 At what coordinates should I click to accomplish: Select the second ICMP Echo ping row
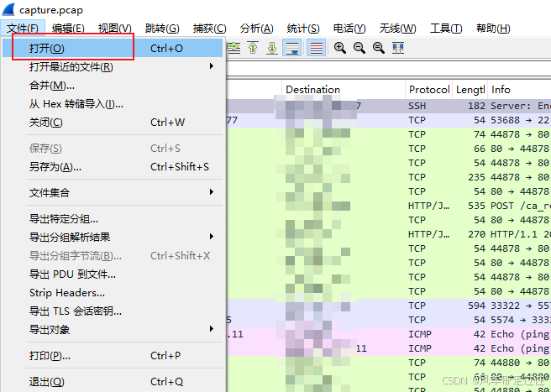pyautogui.click(x=388, y=348)
